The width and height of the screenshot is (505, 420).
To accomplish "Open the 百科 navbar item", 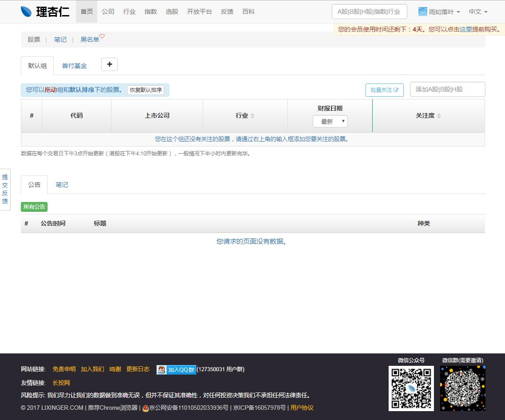I will click(248, 12).
